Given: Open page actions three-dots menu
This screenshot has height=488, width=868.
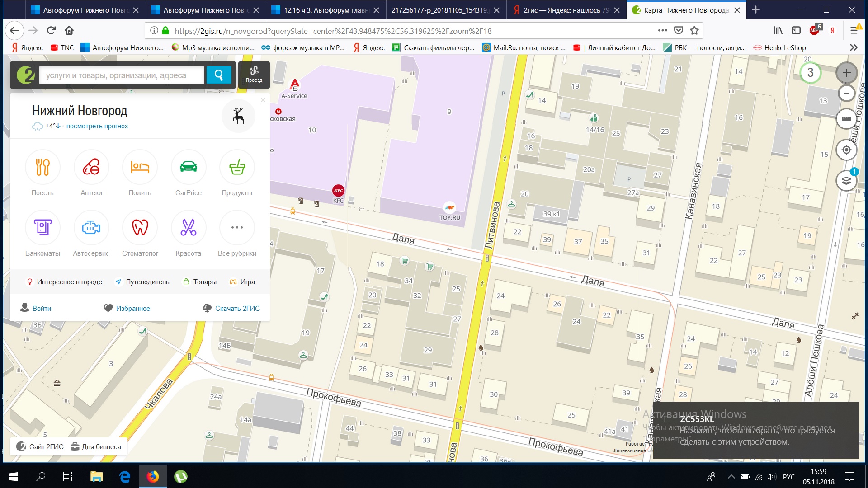Looking at the screenshot, I should [x=663, y=30].
